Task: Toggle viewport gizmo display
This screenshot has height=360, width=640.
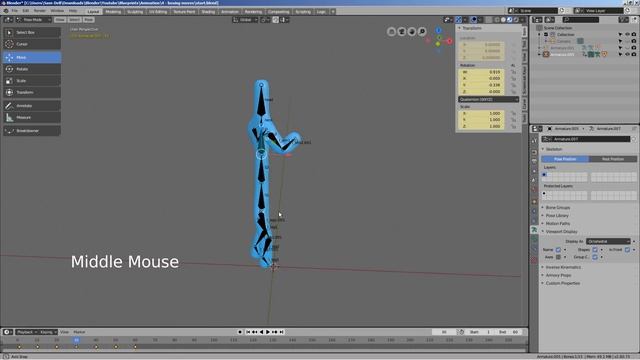Action: click(459, 20)
